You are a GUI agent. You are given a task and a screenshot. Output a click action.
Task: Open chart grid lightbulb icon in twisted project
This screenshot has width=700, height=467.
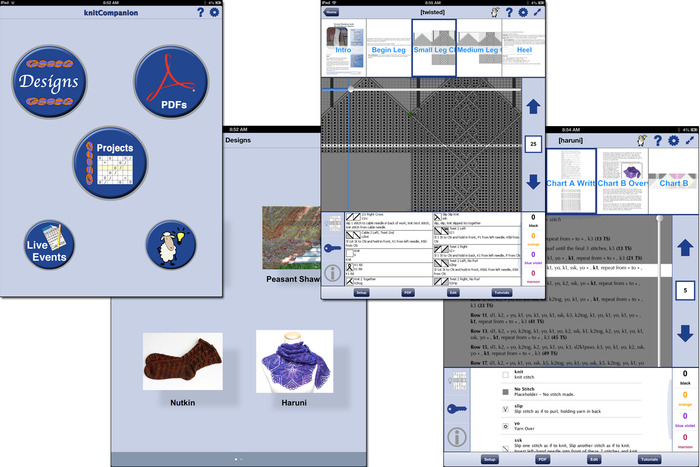click(x=333, y=223)
